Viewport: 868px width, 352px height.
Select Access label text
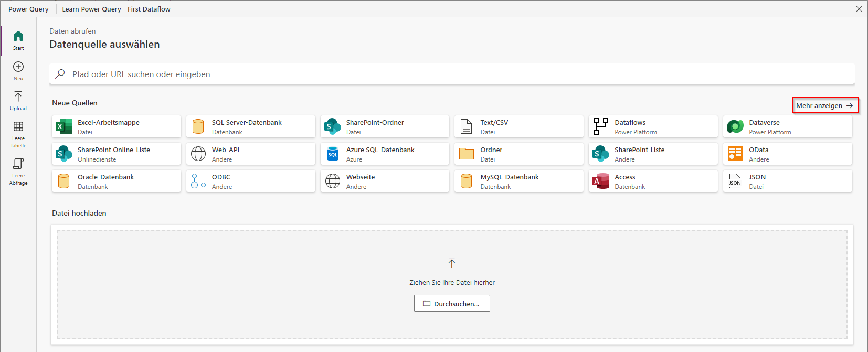625,177
